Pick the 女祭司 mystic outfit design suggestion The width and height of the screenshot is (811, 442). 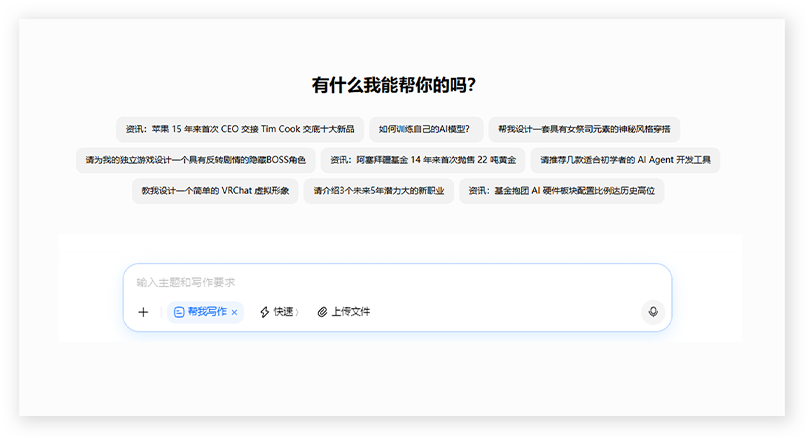(584, 129)
